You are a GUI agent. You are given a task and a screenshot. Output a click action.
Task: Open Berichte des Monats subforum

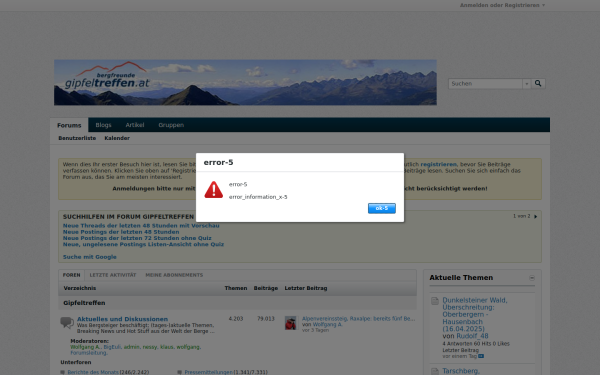click(x=93, y=372)
